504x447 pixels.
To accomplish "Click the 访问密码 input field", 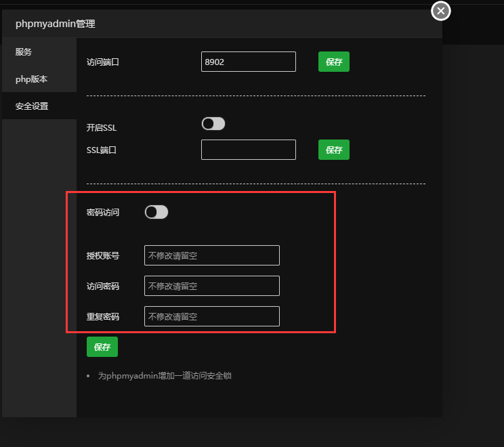I will pos(212,286).
